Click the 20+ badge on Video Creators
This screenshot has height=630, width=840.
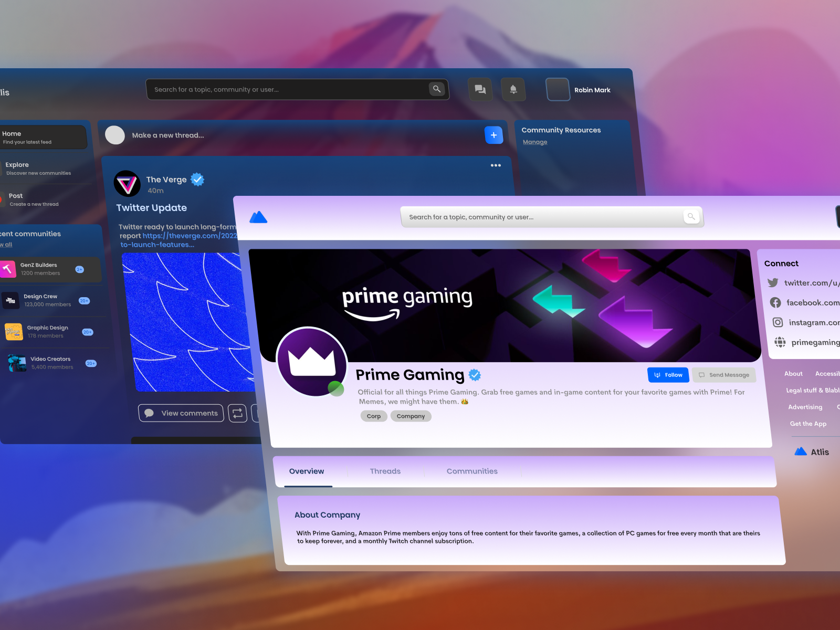(x=91, y=363)
